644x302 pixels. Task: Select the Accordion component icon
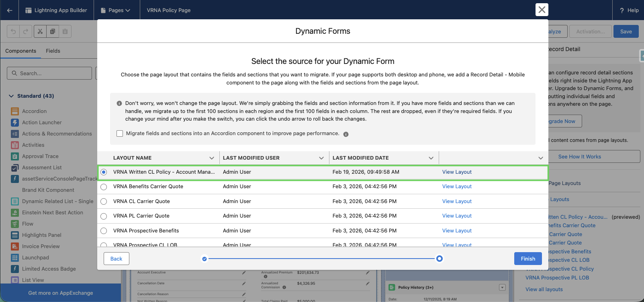click(15, 111)
